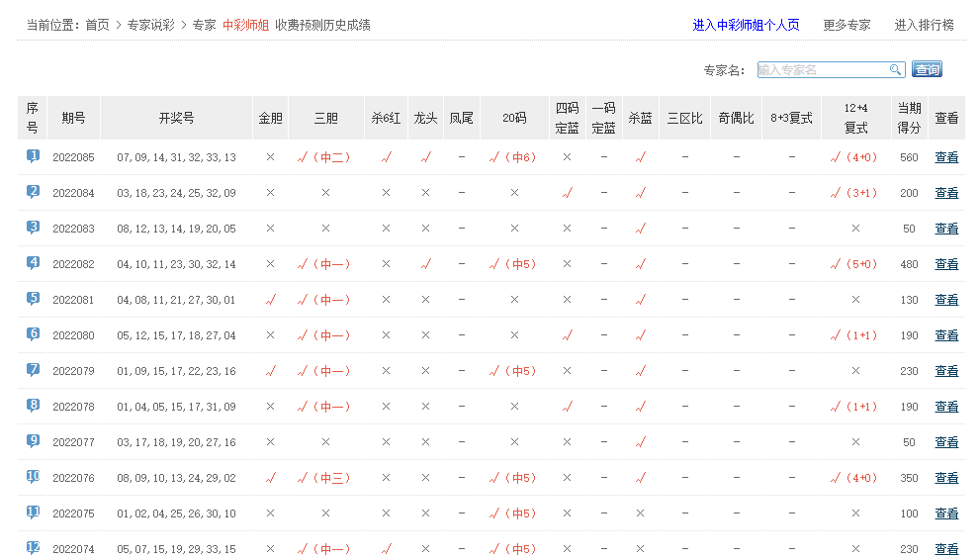Click the 当期得分 column header
Screen dimensions: 980x560
(x=909, y=118)
